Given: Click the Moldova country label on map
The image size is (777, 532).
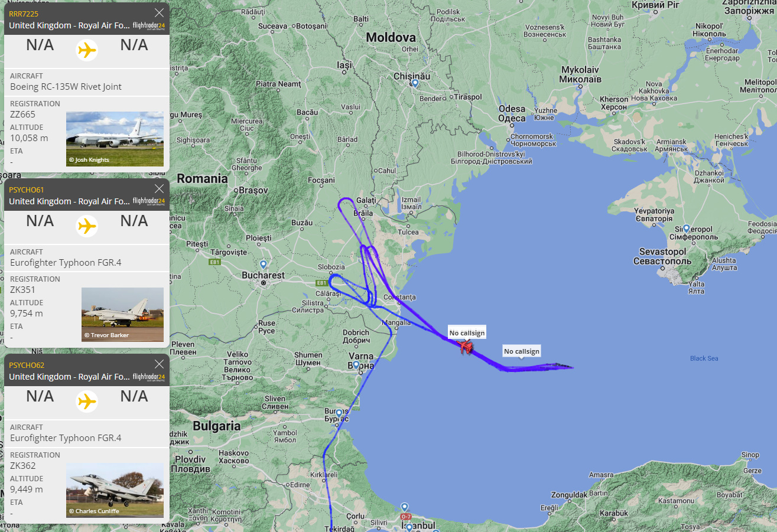Looking at the screenshot, I should (x=391, y=38).
